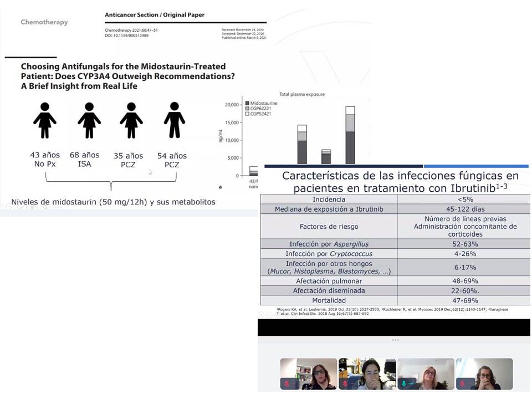The width and height of the screenshot is (532, 399).
Task: Click the Chemotherapy journal name
Action: click(44, 22)
